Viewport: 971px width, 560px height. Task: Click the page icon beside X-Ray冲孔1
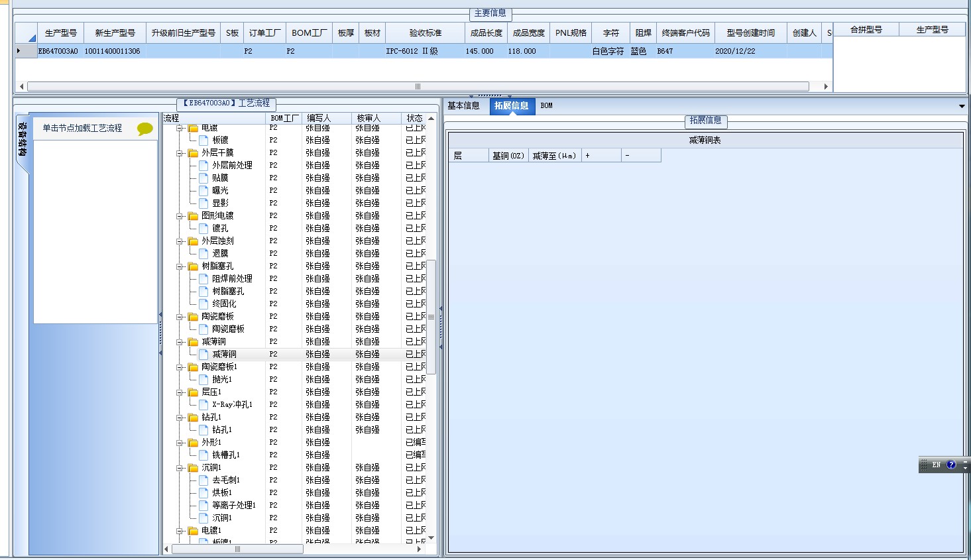pyautogui.click(x=203, y=405)
